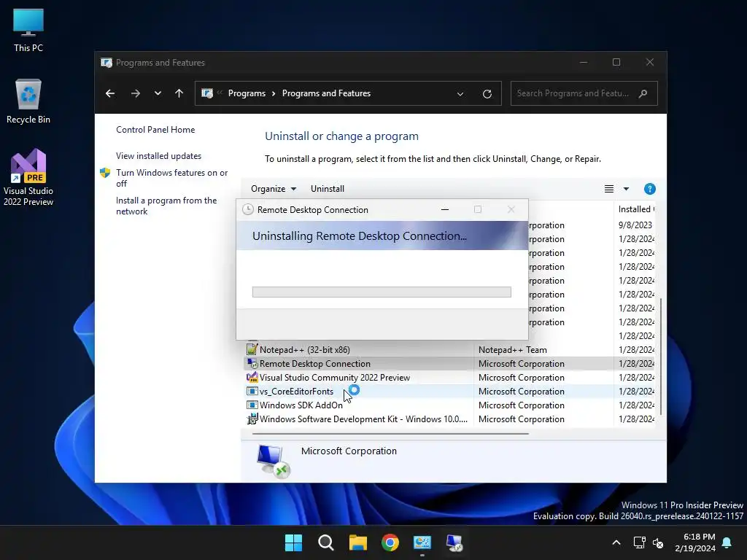Click the vertical scrollbar of the program list
This screenshot has width=747, height=560.
(x=661, y=357)
